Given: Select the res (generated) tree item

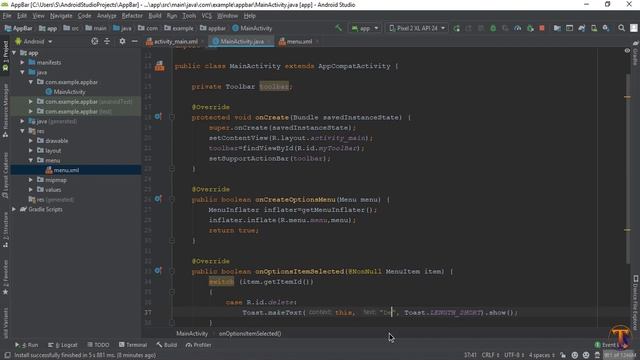Looking at the screenshot, I should [x=51, y=200].
